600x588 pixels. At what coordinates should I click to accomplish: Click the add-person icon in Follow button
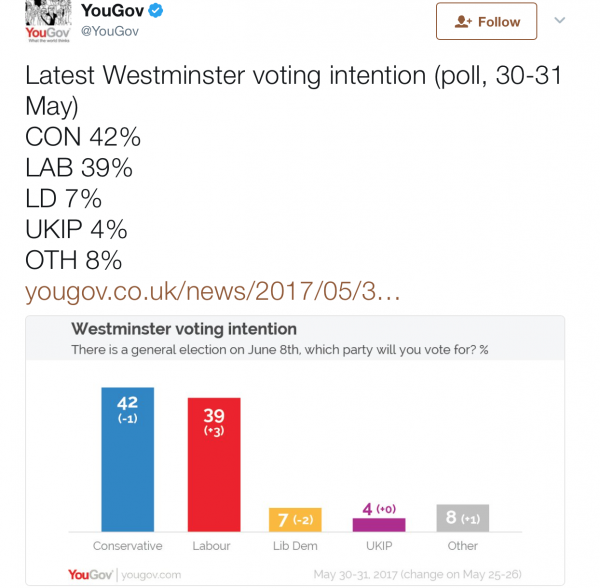pos(462,21)
